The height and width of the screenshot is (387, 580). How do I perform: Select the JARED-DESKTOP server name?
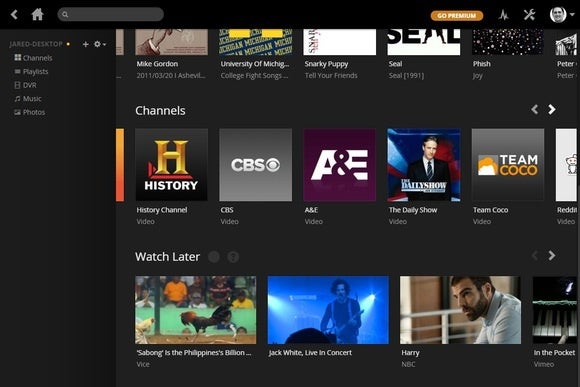click(x=36, y=44)
